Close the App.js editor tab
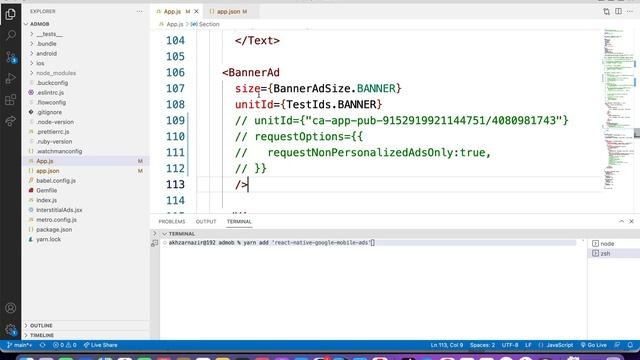 196,11
